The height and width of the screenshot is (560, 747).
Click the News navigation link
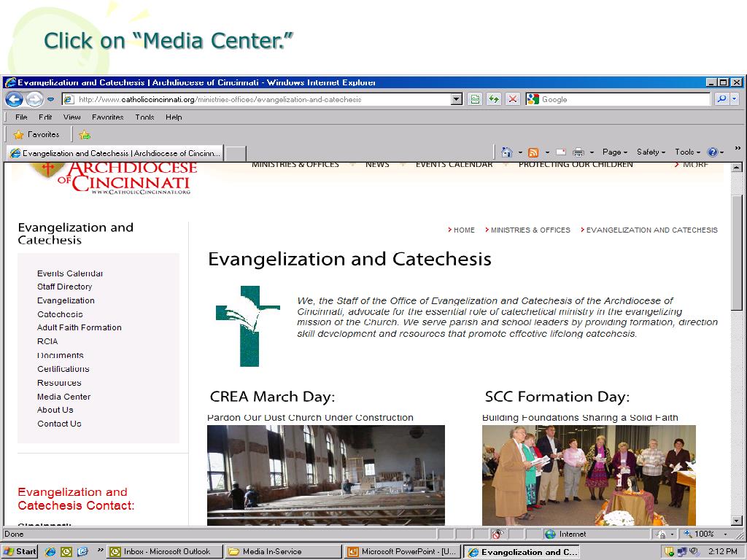[x=377, y=165]
